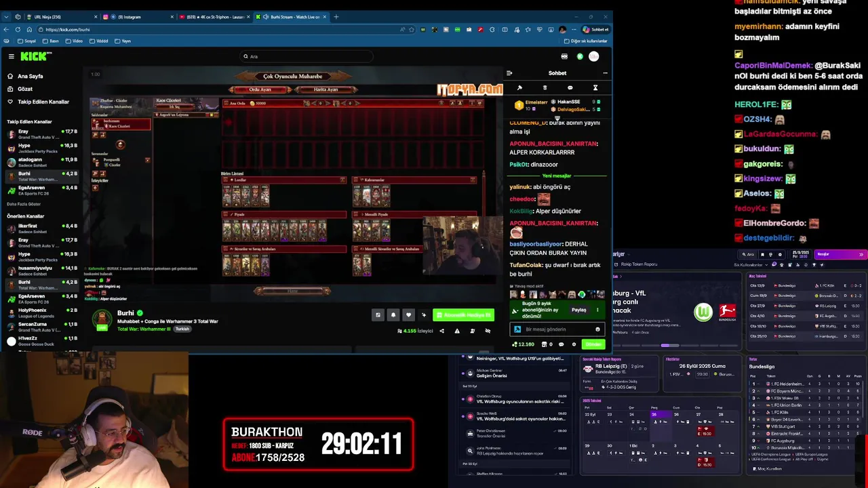The height and width of the screenshot is (488, 868).
Task: Toggle the notification bell under stream
Action: point(393,315)
